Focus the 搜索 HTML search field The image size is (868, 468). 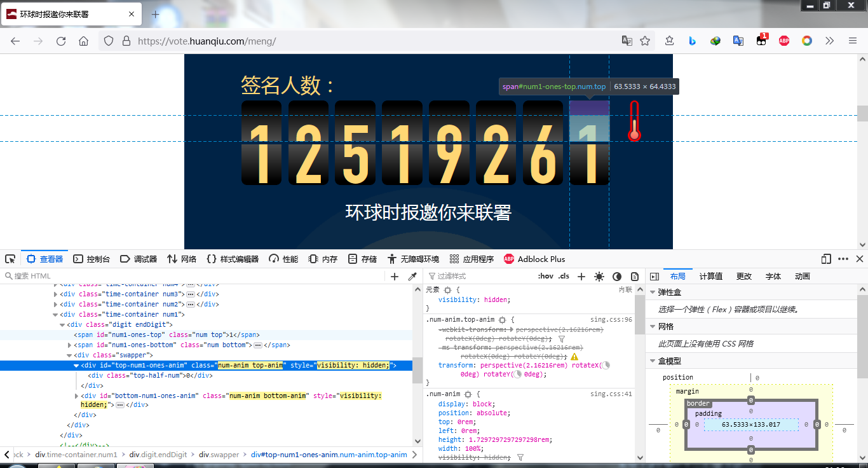pyautogui.click(x=193, y=276)
